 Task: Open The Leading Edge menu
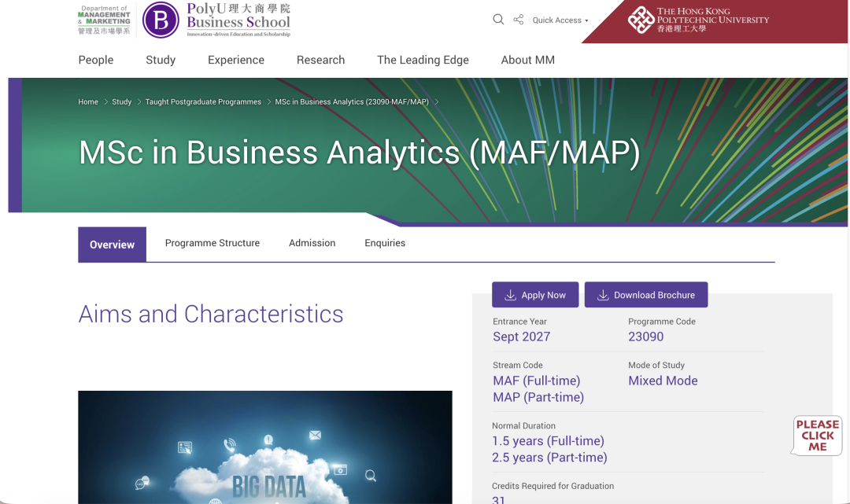click(423, 60)
